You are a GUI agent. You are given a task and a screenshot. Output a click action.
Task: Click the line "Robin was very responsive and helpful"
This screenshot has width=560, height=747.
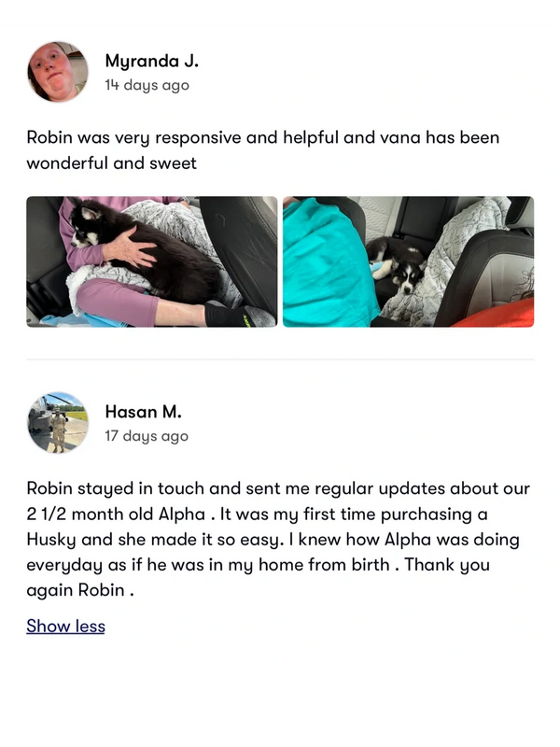click(262, 137)
